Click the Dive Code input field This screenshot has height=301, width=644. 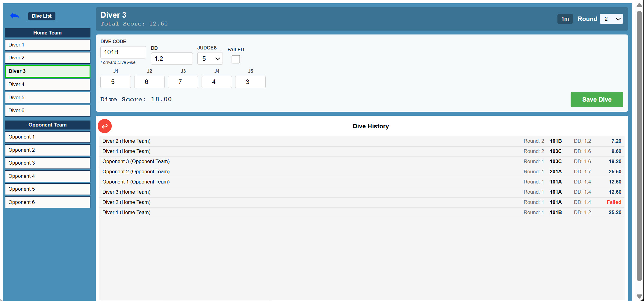pyautogui.click(x=123, y=52)
